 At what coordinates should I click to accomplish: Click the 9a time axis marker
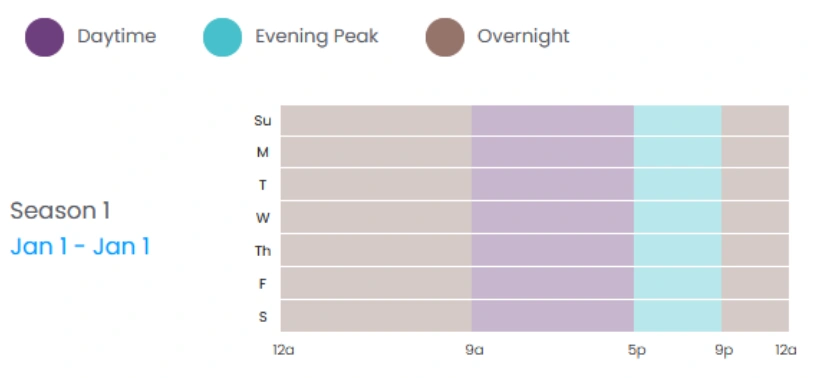(x=474, y=350)
